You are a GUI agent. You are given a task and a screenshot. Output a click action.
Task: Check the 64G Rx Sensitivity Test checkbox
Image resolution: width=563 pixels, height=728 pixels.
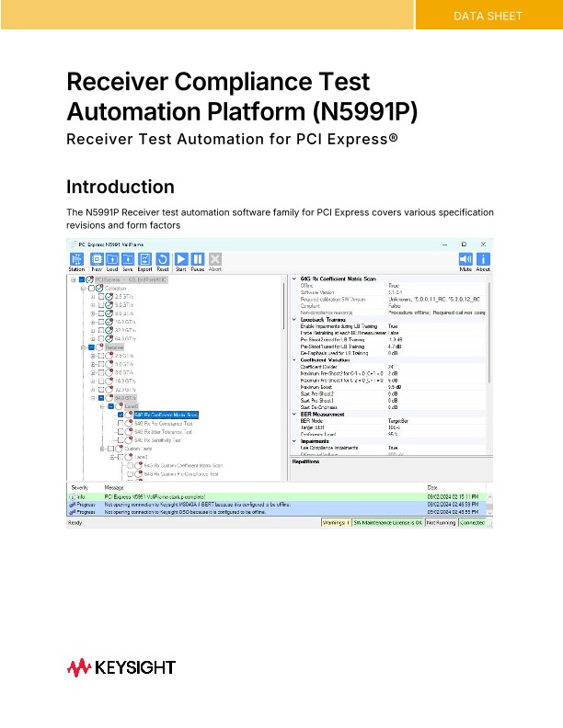coord(121,440)
